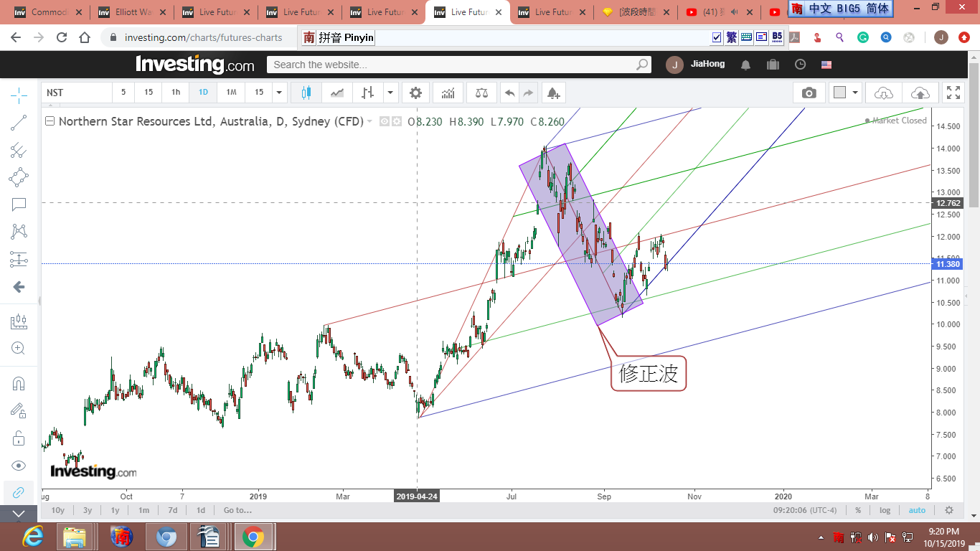
Task: Toggle auto scale on the price axis
Action: pos(917,510)
